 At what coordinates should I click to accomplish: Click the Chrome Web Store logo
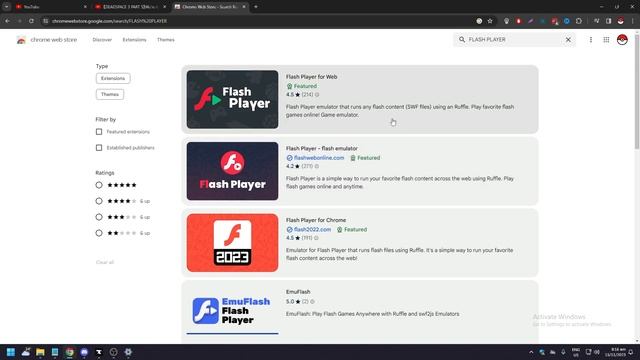pyautogui.click(x=21, y=40)
